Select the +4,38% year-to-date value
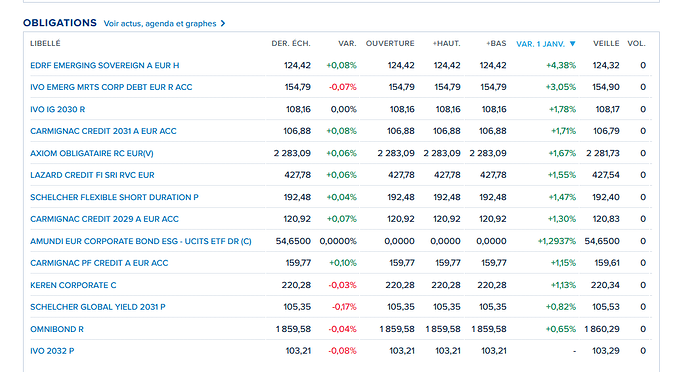690x372 pixels. tap(561, 65)
